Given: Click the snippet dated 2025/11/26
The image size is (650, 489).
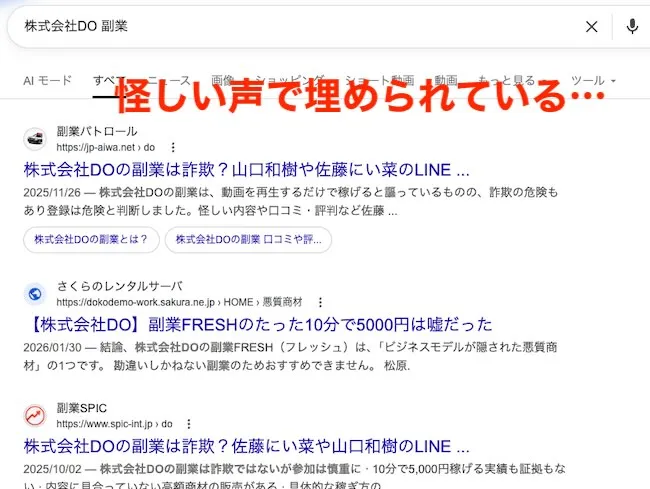Looking at the screenshot, I should click(291, 201).
